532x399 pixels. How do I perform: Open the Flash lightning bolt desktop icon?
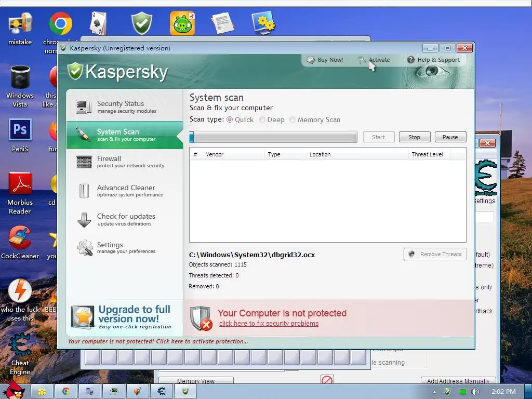point(20,291)
